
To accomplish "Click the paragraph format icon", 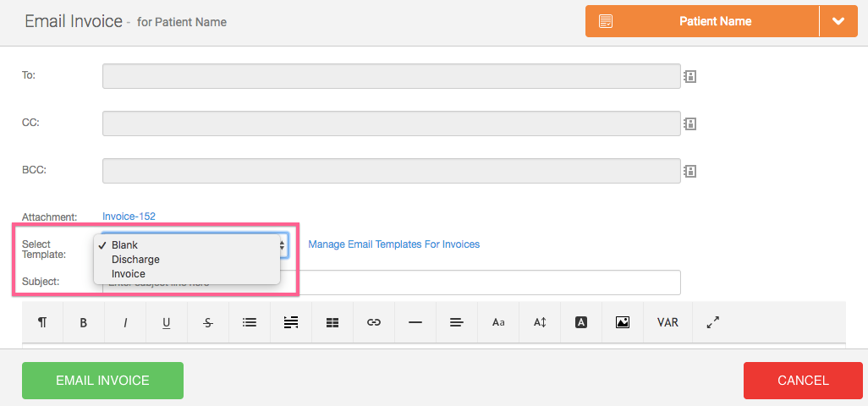I will [42, 322].
